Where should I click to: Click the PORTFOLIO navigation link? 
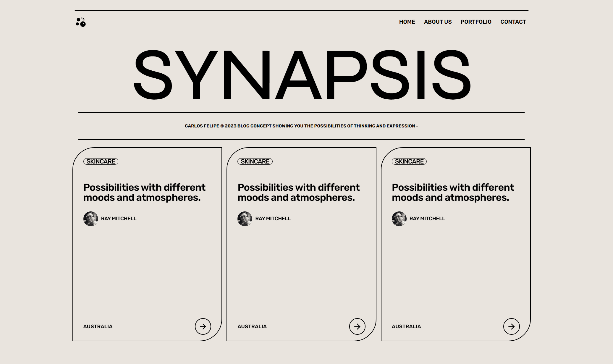(476, 22)
